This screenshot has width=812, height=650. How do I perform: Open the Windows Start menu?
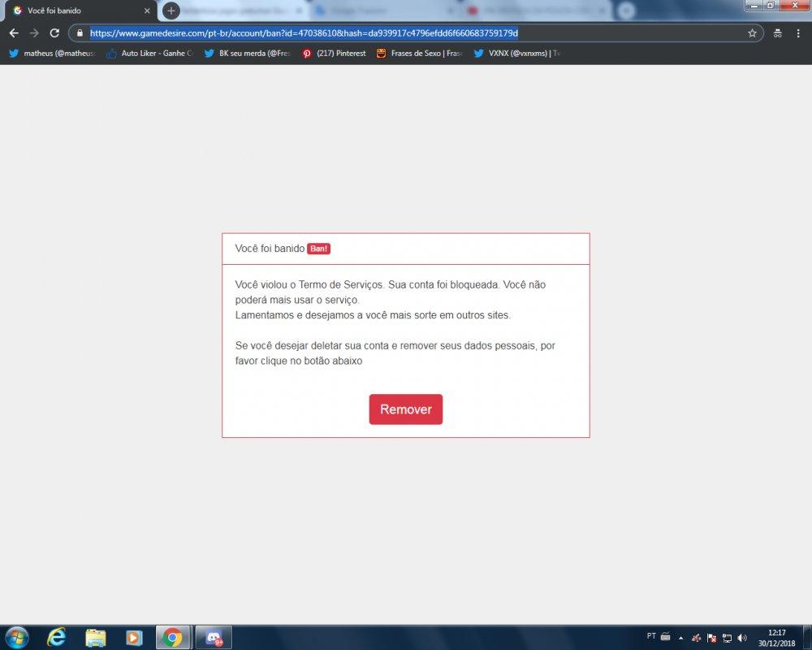point(16,637)
